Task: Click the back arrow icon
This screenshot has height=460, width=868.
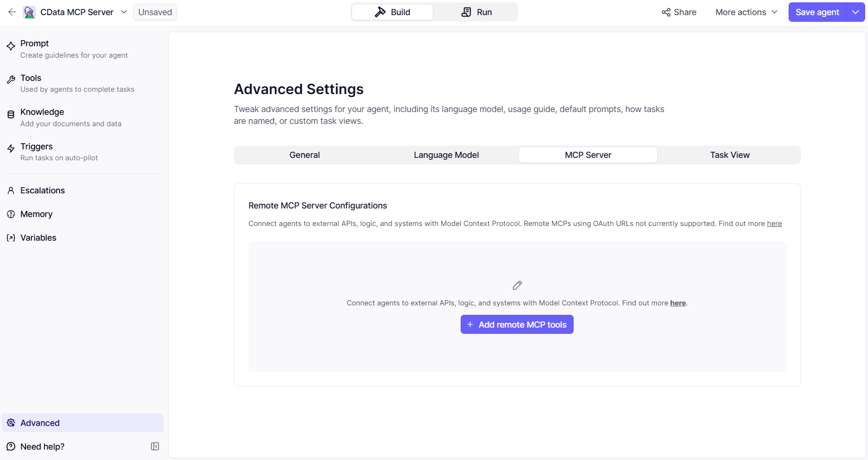Action: tap(12, 12)
